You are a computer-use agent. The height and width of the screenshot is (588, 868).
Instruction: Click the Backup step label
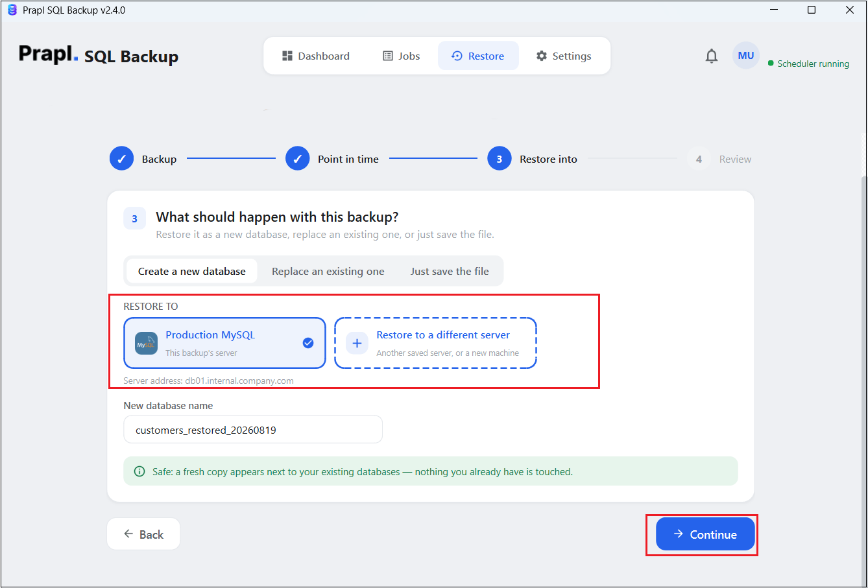(159, 159)
